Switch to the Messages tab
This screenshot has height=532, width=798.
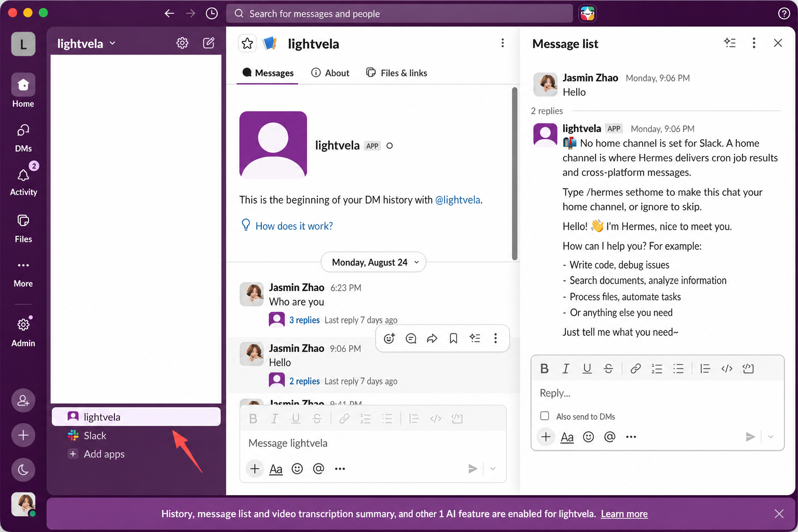point(268,73)
